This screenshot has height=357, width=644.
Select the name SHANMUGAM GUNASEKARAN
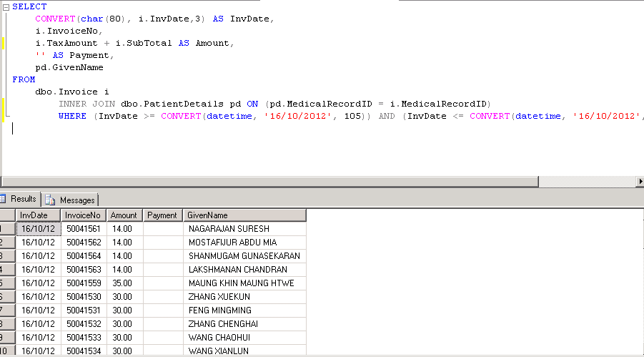(x=244, y=256)
